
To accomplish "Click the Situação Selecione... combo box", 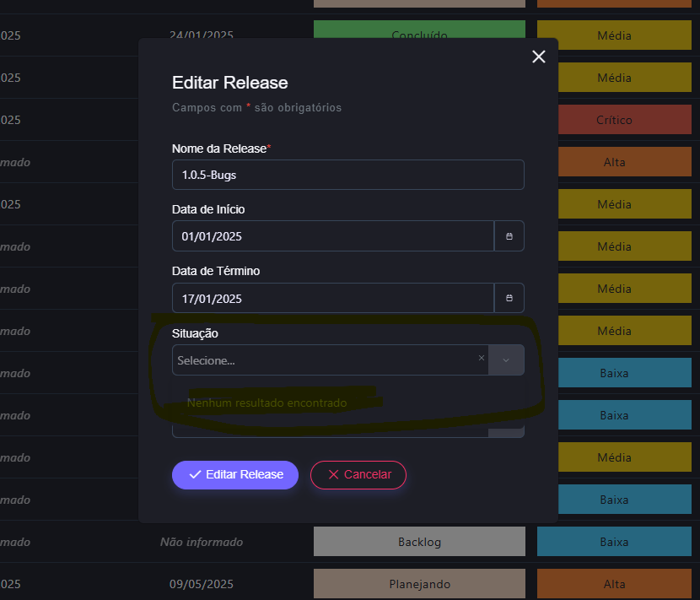I will [320, 360].
